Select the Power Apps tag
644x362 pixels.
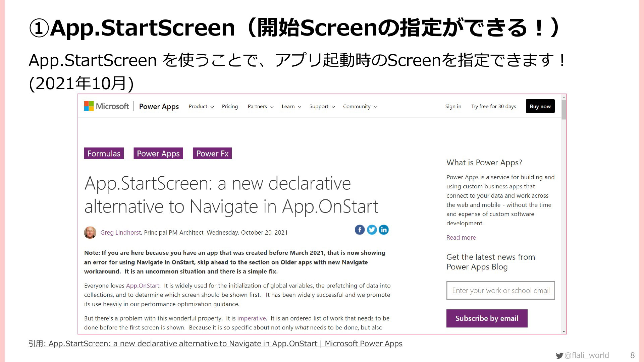(158, 153)
